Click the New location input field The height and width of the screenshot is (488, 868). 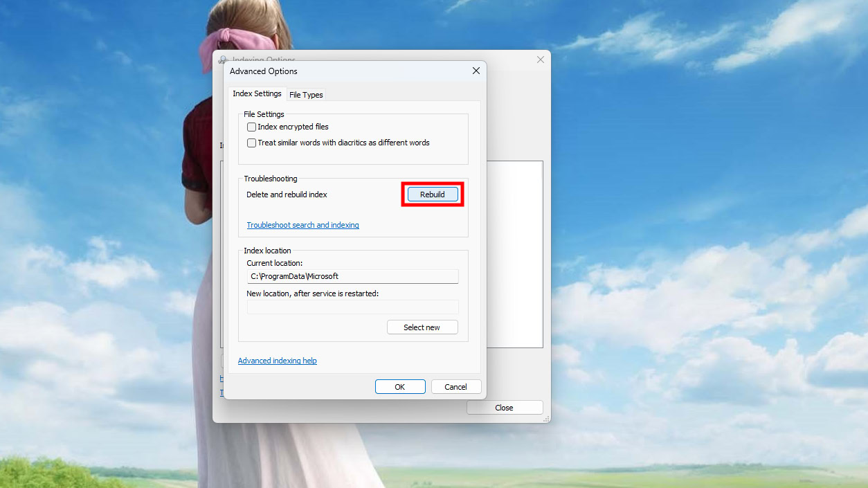(353, 307)
